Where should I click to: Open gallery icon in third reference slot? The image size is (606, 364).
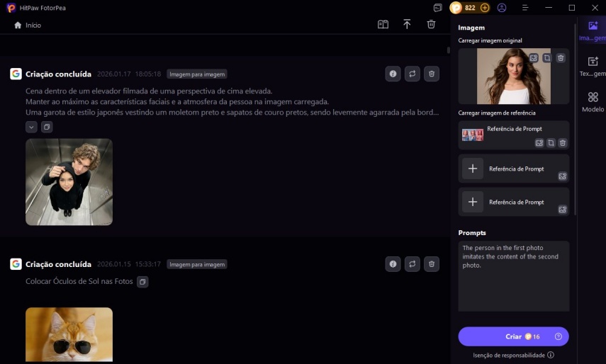click(562, 210)
